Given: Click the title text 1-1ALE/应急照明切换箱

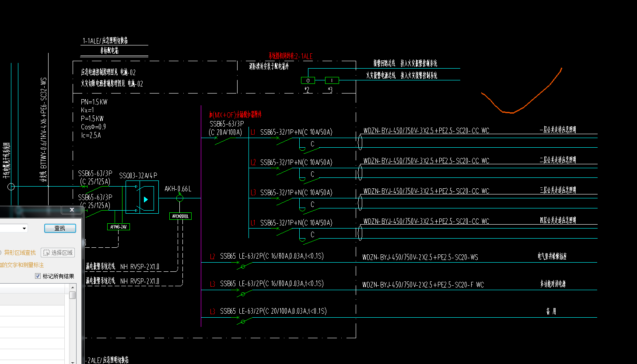Looking at the screenshot, I should tap(105, 41).
